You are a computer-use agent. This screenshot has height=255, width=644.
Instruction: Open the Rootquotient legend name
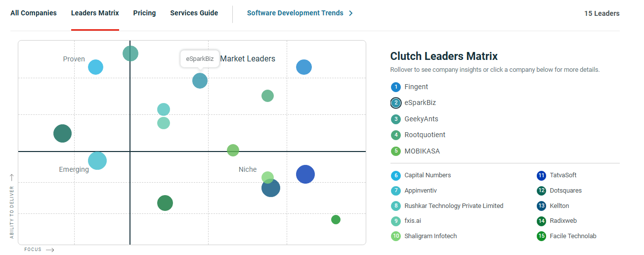pos(425,135)
